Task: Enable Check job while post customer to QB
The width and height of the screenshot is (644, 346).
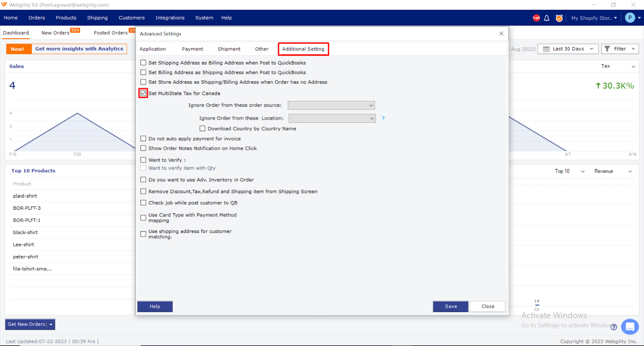Action: coord(143,203)
